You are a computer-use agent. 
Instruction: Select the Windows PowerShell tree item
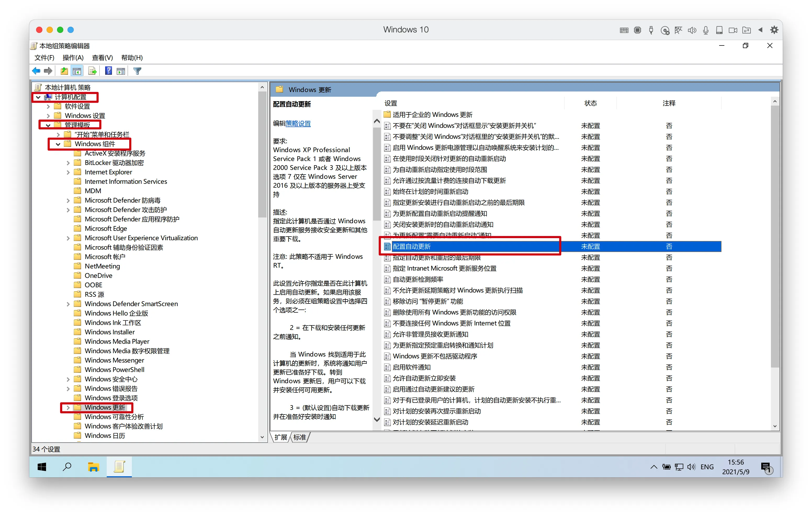point(114,370)
